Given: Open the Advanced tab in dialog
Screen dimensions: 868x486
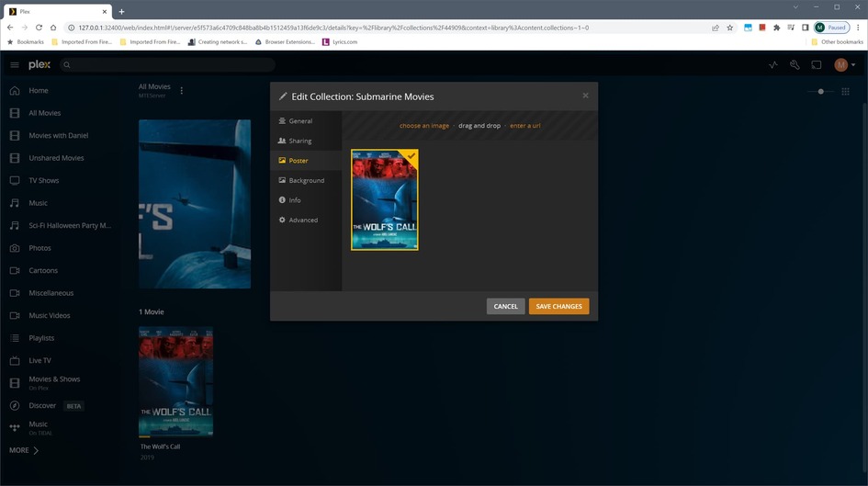Looking at the screenshot, I should [x=306, y=220].
